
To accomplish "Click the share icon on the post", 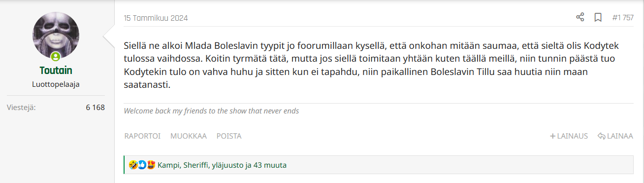I will tap(580, 18).
